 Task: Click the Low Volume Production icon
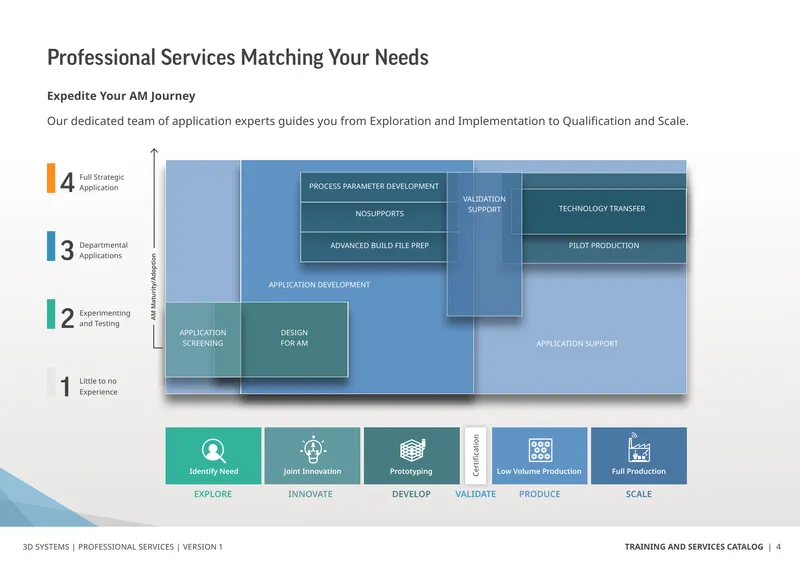(540, 450)
